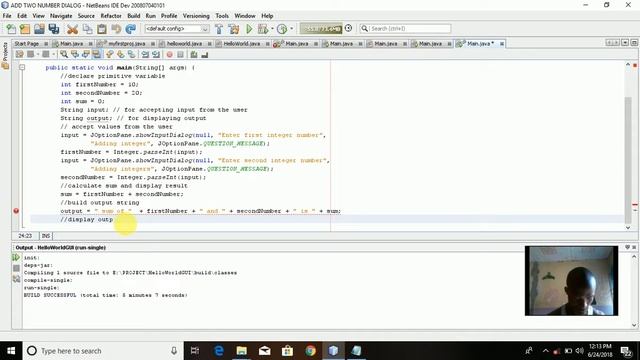Start macro recording with red circle icon
This screenshot has width=640, height=360.
tap(169, 54)
